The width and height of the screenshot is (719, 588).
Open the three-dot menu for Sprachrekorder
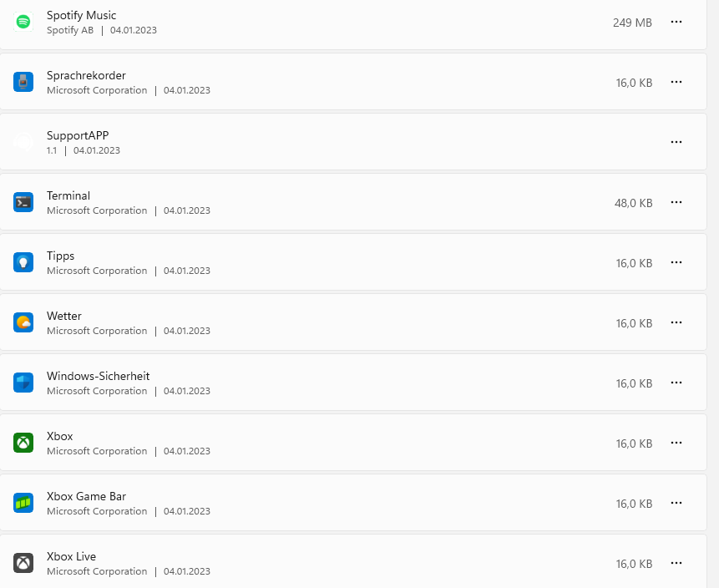(676, 82)
